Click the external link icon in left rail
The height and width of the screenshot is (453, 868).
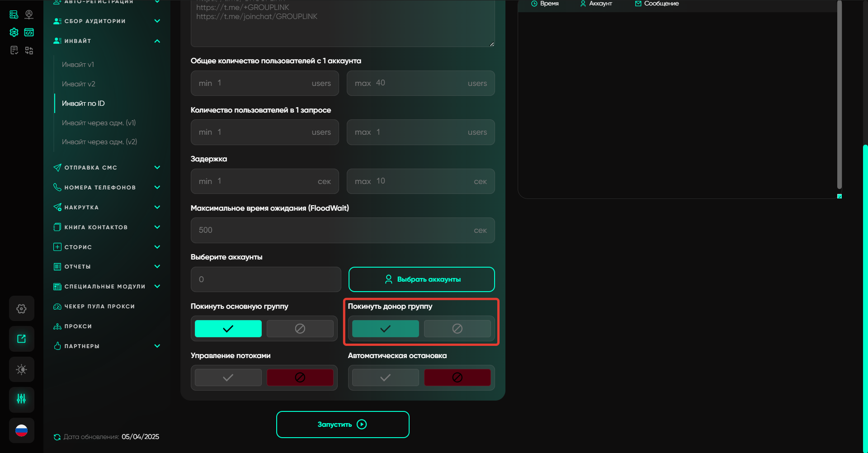coord(21,339)
